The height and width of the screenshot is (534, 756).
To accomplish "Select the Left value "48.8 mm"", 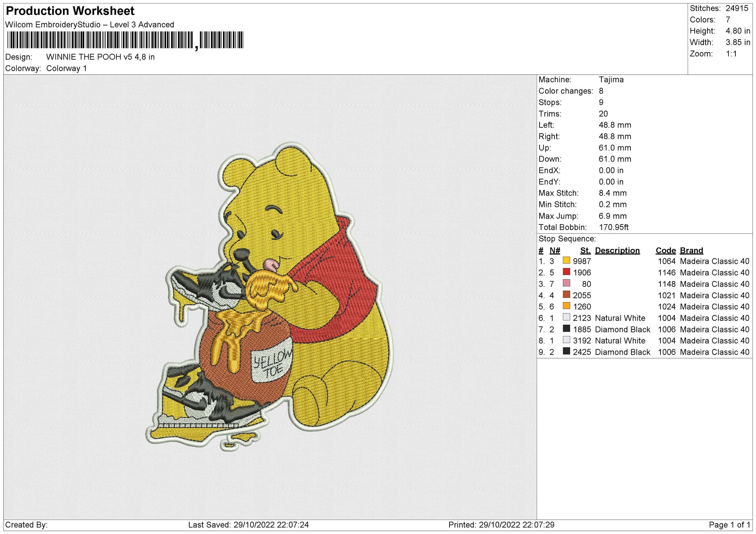I will tap(615, 125).
